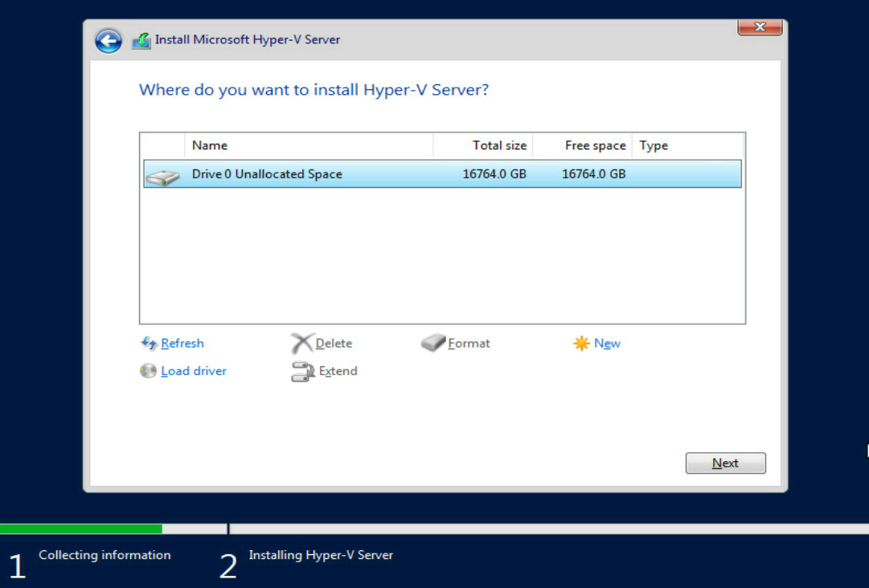Create a New partition
Screen dimensions: 869x588
(x=607, y=343)
